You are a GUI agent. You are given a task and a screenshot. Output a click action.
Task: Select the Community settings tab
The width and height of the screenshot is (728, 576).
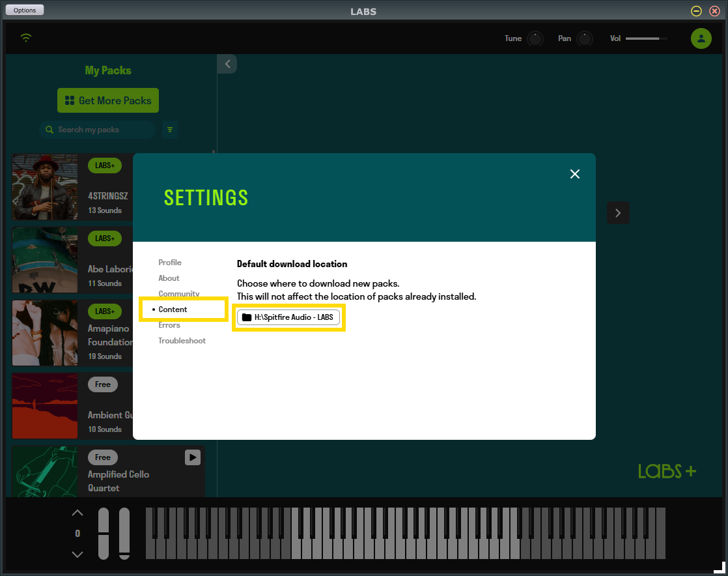tap(179, 294)
